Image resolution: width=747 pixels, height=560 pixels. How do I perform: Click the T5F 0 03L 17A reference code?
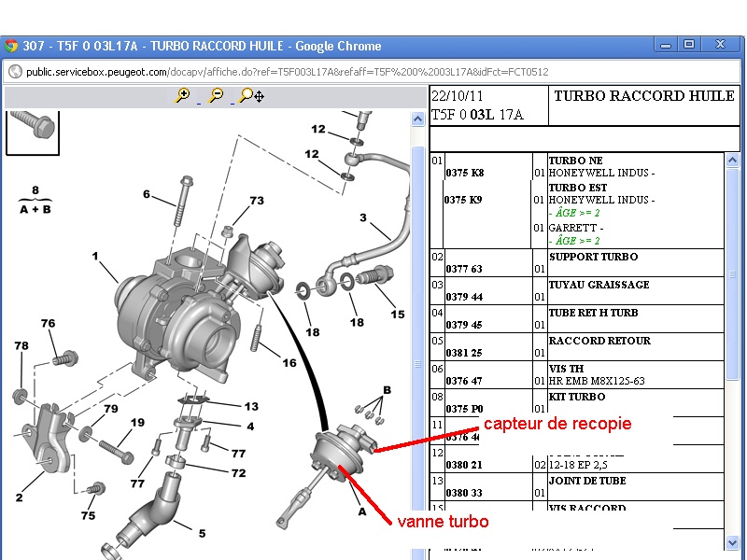477,115
